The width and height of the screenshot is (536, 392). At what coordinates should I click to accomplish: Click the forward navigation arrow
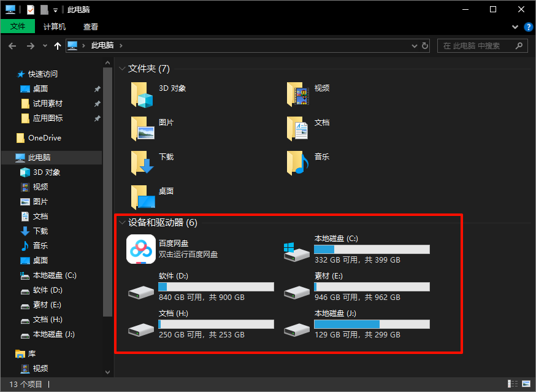[x=31, y=46]
